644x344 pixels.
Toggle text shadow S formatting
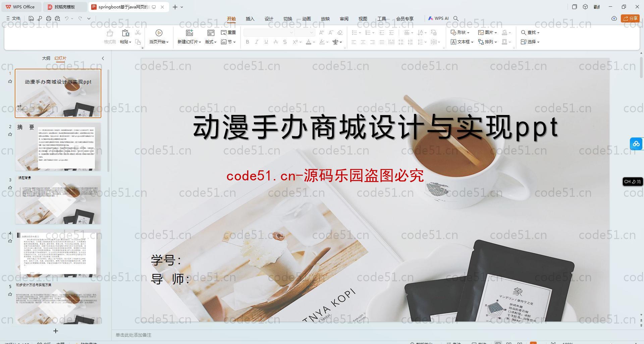pyautogui.click(x=285, y=42)
